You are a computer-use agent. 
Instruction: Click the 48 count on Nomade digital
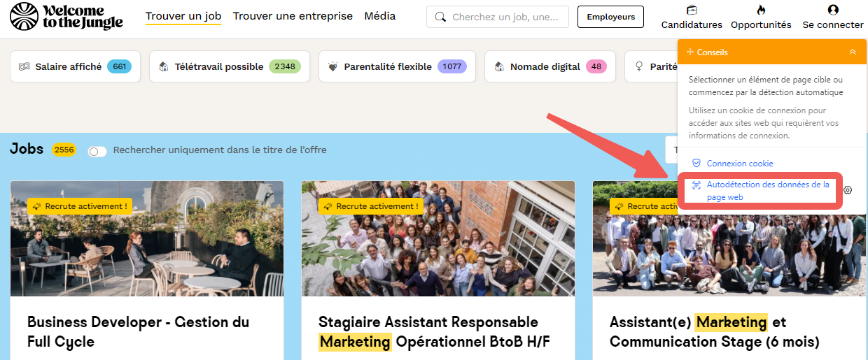(x=596, y=66)
